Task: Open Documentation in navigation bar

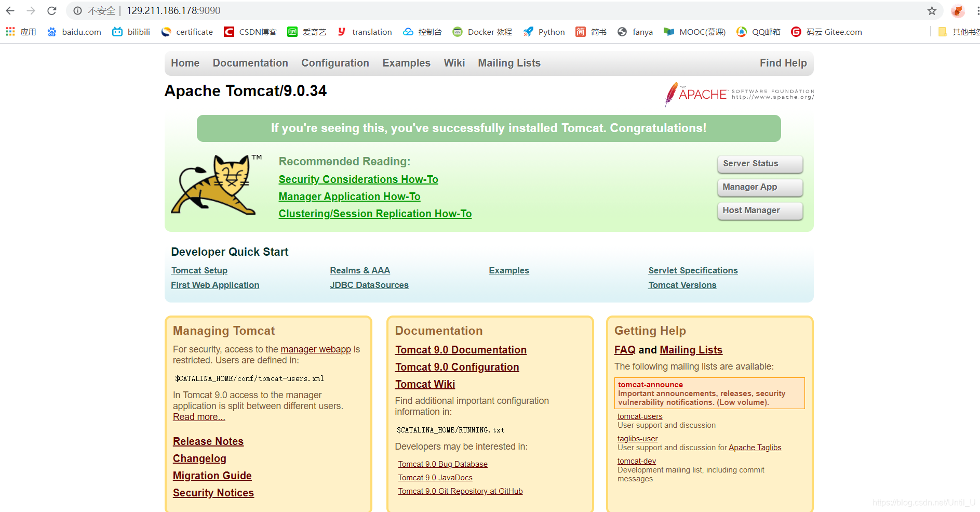Action: point(250,63)
